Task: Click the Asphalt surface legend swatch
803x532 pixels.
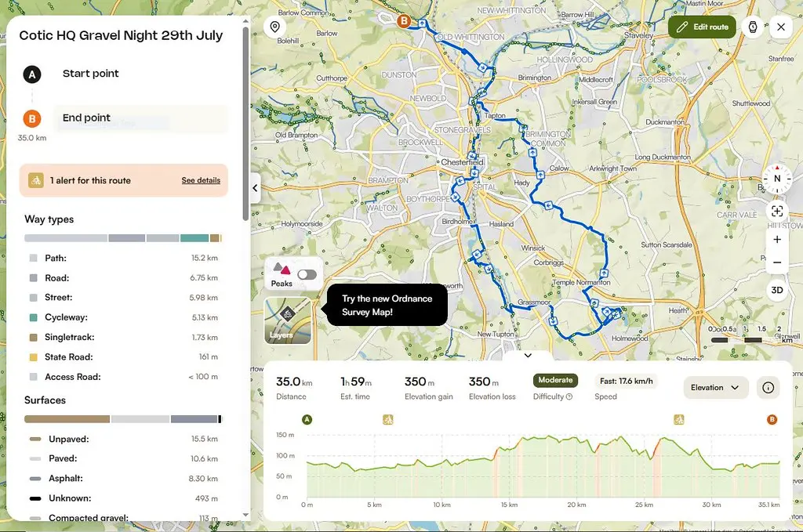Action: 35,478
